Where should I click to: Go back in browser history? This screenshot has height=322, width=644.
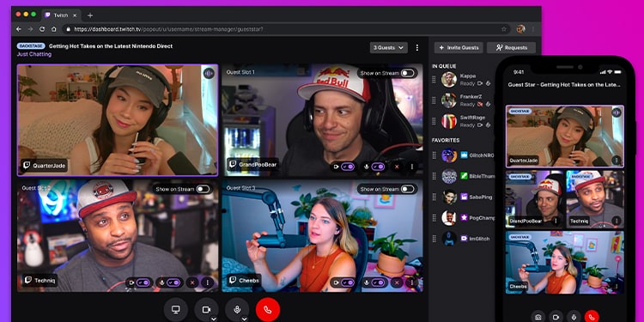coord(19,29)
